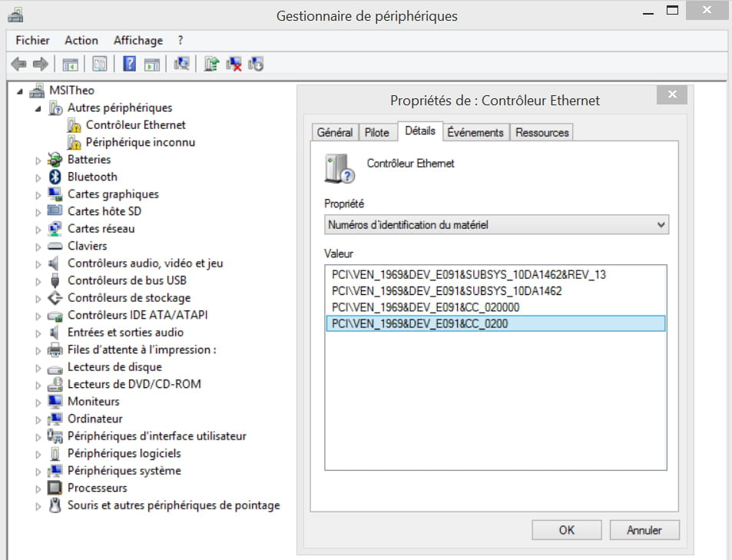Click Uninstall device red X toolbar icon
Viewport: 732px width, 560px height.
tap(234, 64)
